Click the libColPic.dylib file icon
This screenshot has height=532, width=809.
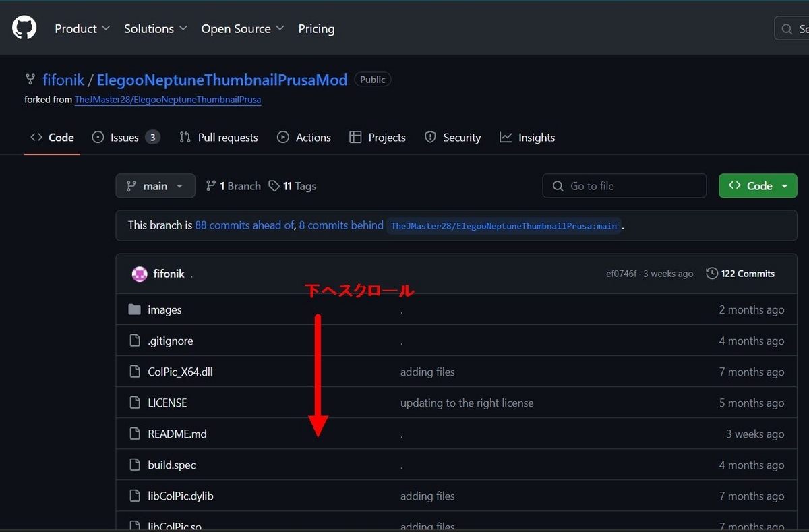click(x=135, y=496)
